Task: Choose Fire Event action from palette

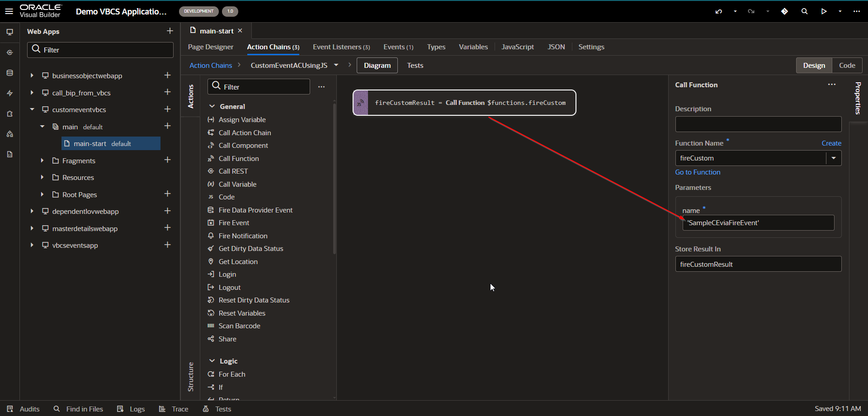Action: tap(234, 223)
